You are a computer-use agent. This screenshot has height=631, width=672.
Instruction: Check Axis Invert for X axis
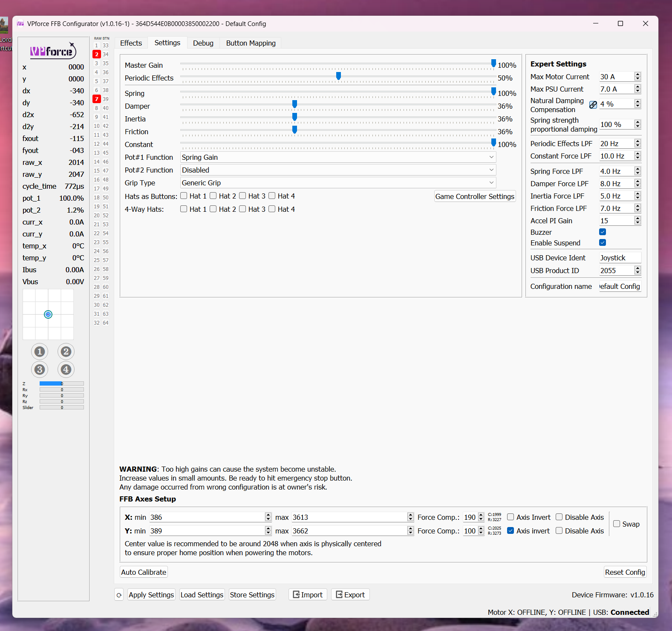pos(510,517)
